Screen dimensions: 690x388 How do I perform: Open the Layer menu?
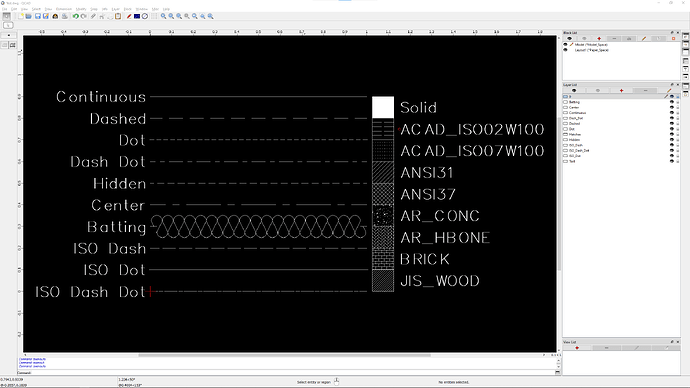click(116, 9)
